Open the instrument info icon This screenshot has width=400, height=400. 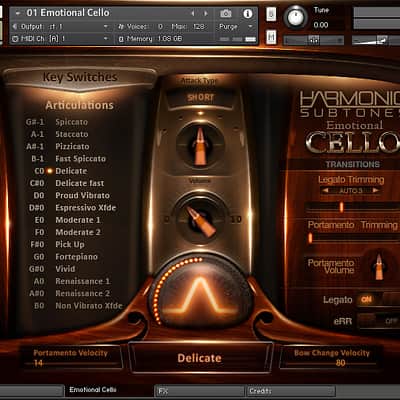(247, 13)
